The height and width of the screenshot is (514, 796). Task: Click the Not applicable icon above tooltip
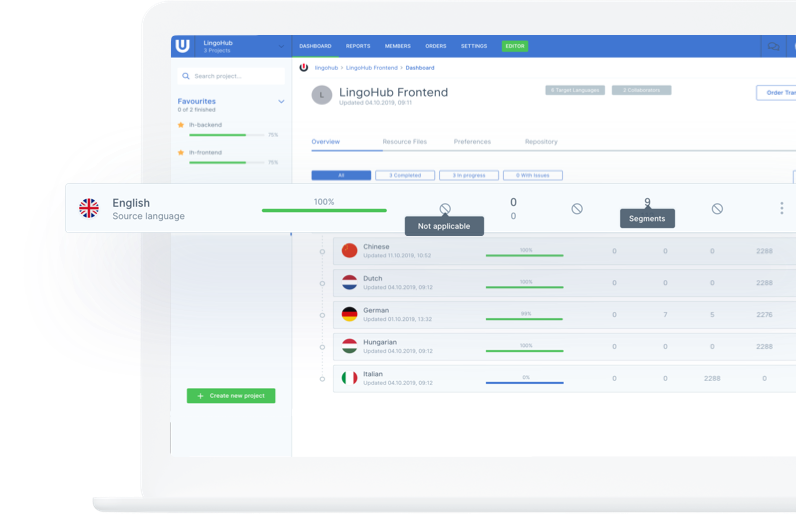445,209
